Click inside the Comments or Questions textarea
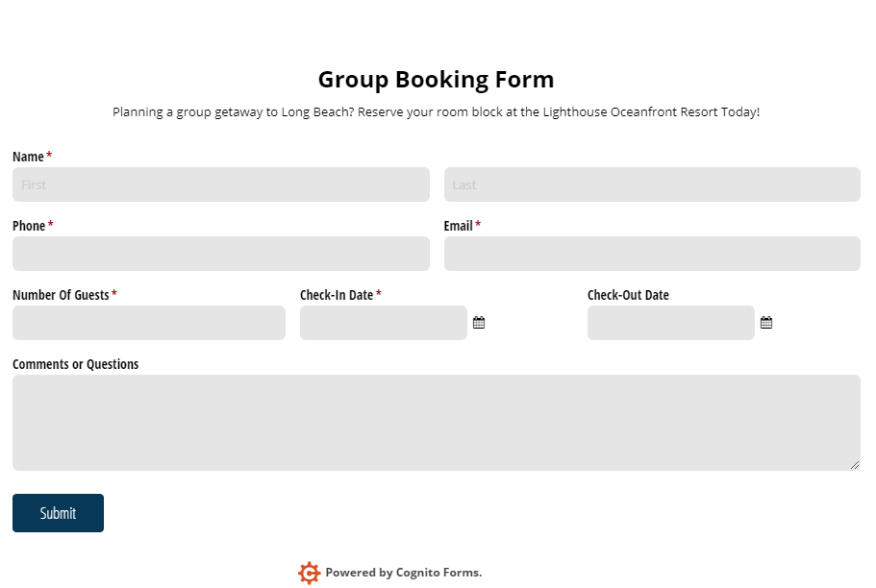The image size is (876, 588). 436,423
